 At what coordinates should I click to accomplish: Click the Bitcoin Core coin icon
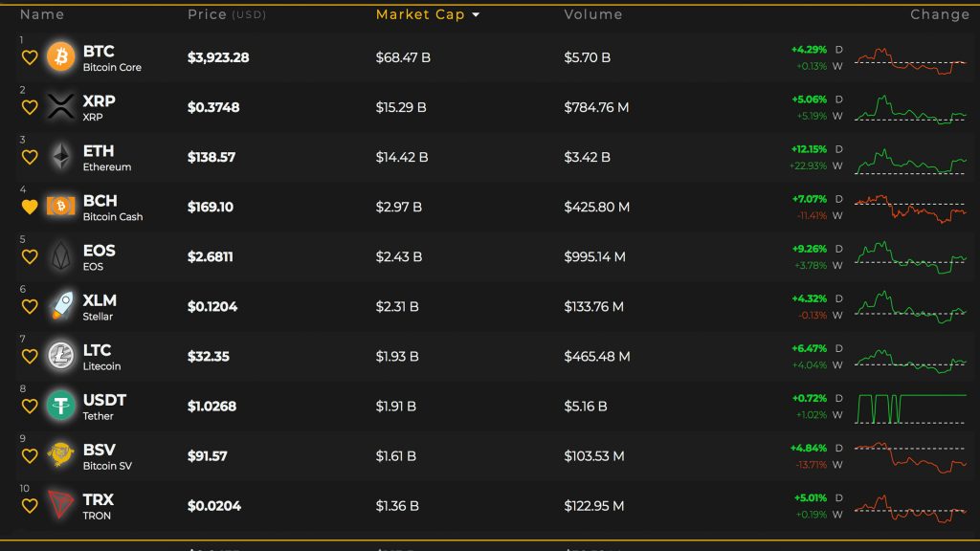pos(61,57)
